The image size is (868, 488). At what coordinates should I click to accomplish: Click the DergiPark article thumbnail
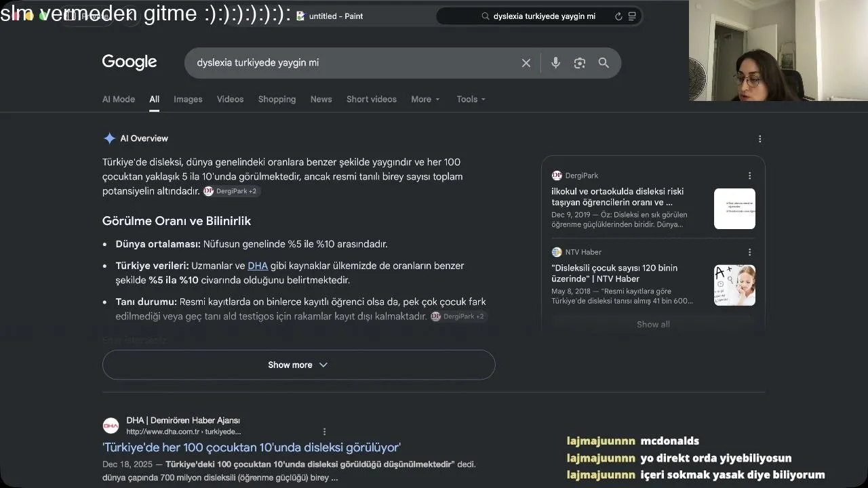(x=734, y=209)
